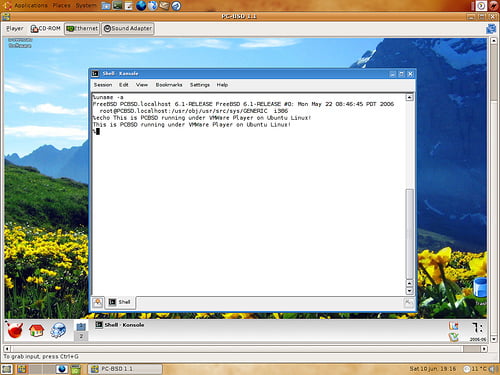Switch to virtual desktop 1 in pager
Viewport: 500px width, 375px height.
(81, 327)
